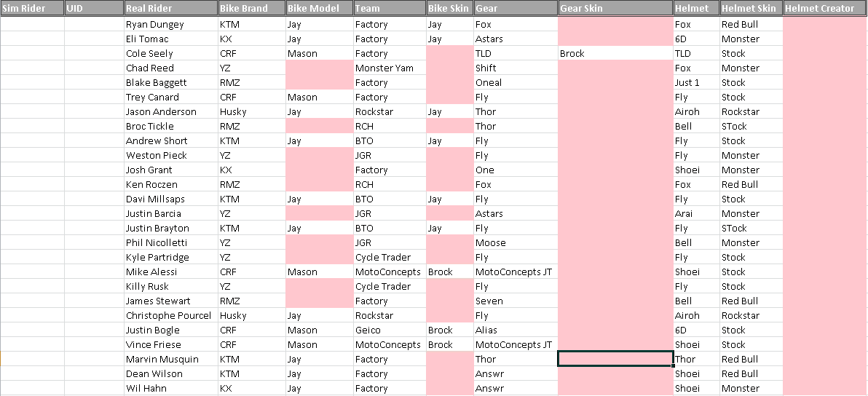
Task: Select the UID header cell
Action: (x=95, y=8)
